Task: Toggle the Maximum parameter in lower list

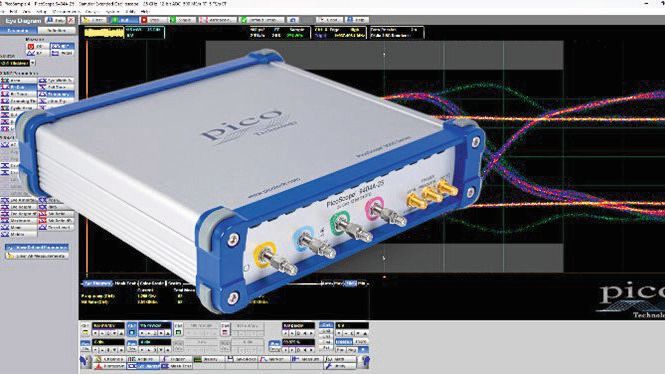Action: [19, 220]
